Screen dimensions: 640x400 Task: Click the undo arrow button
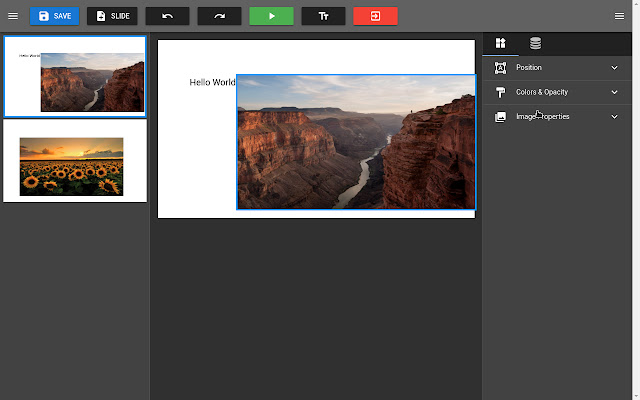pyautogui.click(x=167, y=16)
